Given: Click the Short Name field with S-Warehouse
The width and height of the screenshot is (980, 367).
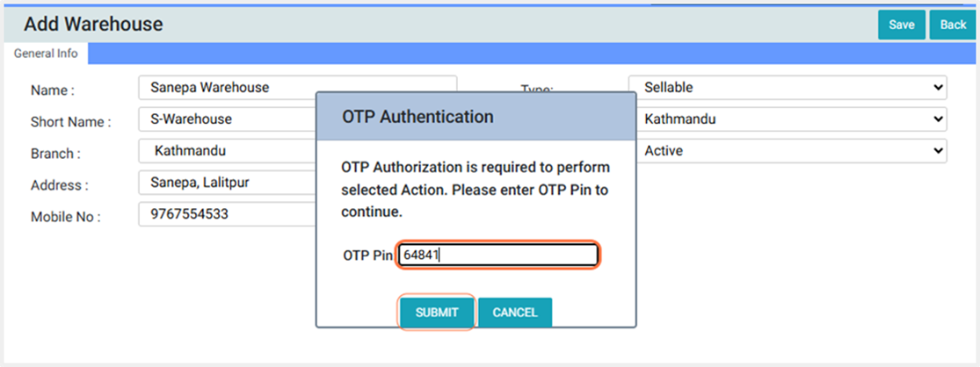Looking at the screenshot, I should pyautogui.click(x=227, y=119).
